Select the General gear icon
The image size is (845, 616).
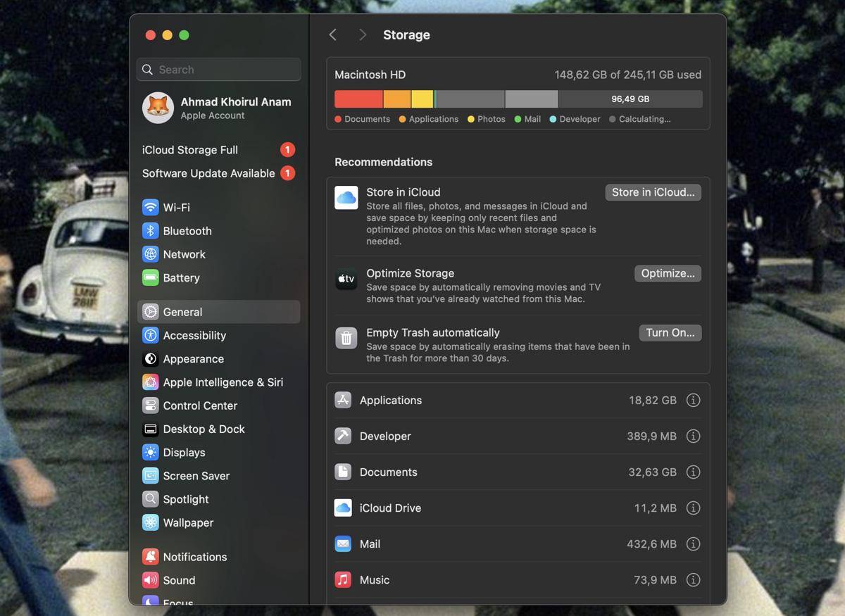(x=150, y=312)
